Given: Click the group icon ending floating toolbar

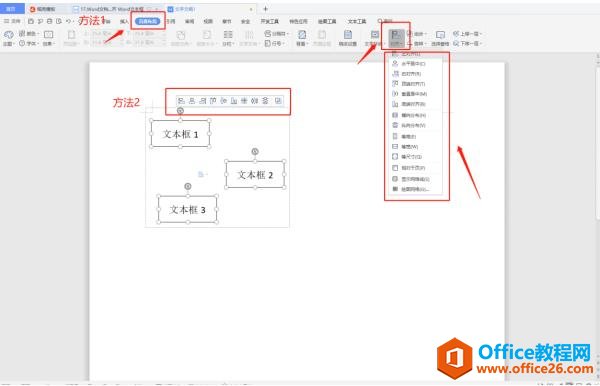Looking at the screenshot, I should [x=278, y=101].
